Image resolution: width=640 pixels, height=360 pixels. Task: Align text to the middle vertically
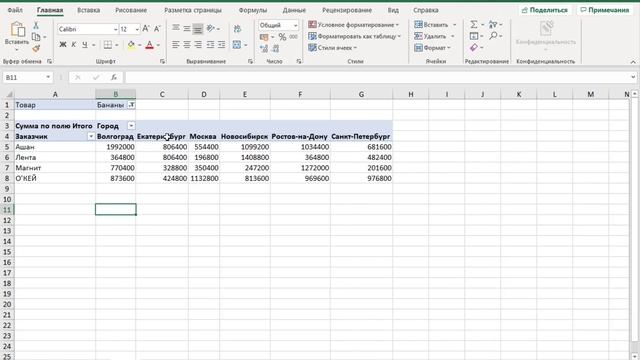tap(187, 28)
